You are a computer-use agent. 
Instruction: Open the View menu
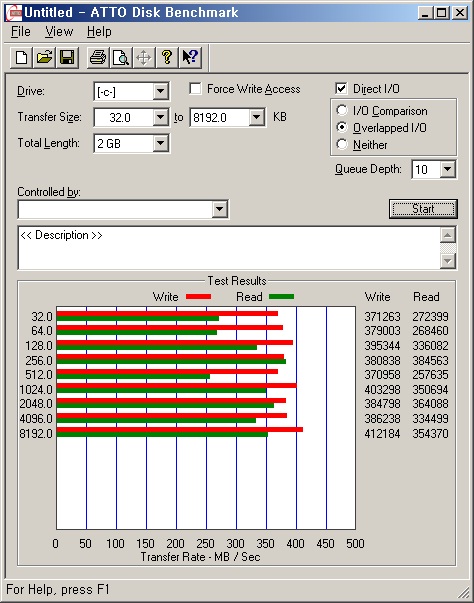click(x=59, y=32)
